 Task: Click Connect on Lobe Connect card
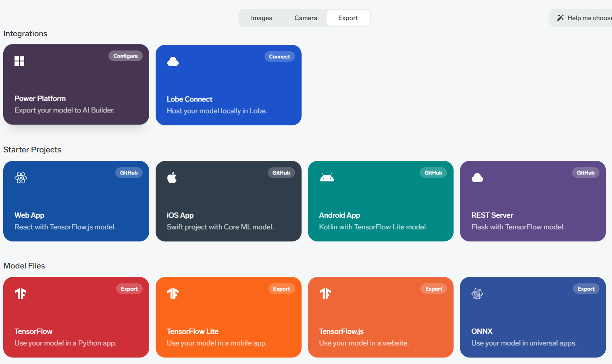(279, 57)
